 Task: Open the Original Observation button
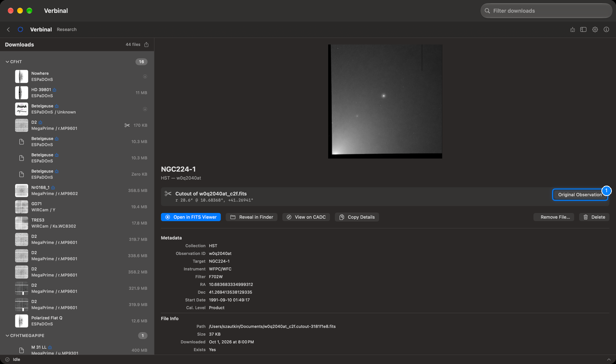point(580,195)
